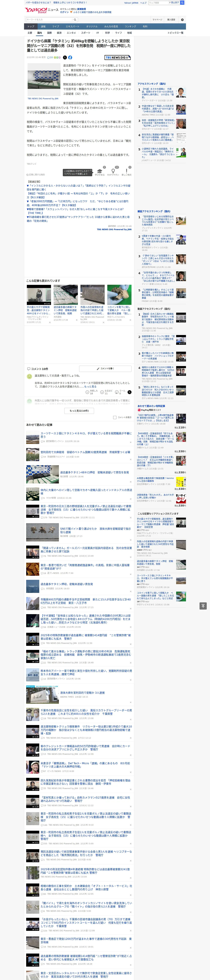
Task: Click the ヘルプ link in top bar
Action: 143,3
